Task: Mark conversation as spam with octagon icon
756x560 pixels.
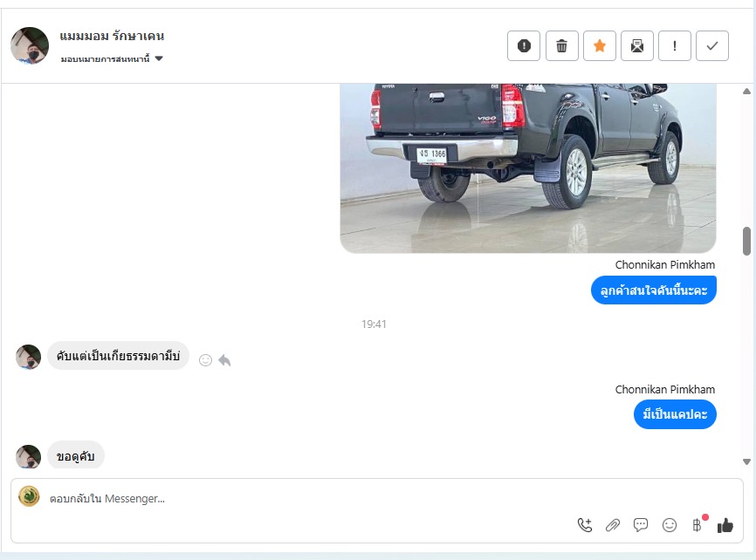Action: tap(524, 46)
